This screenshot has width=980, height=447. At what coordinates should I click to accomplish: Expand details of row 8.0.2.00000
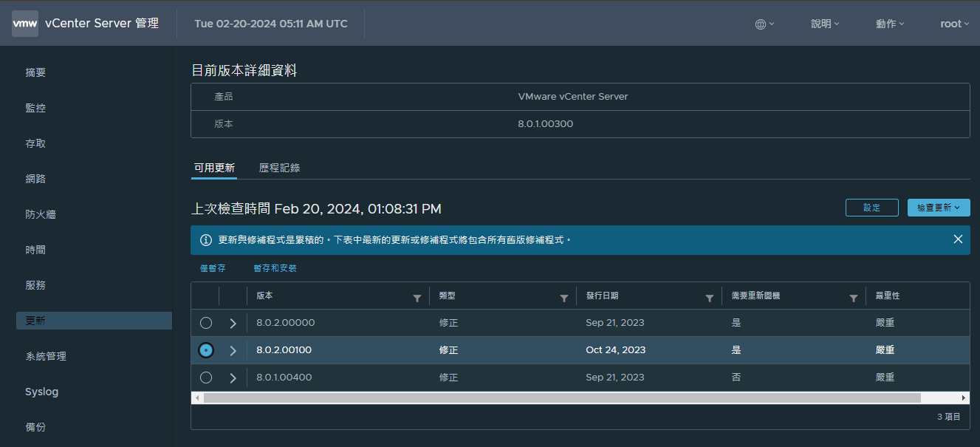tap(233, 323)
